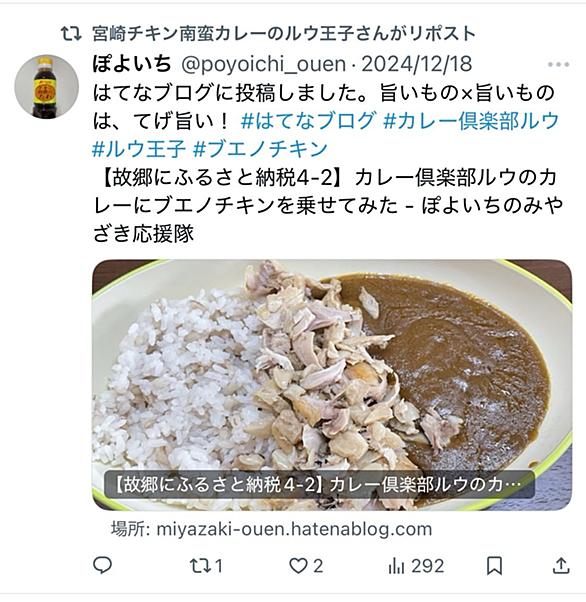Open ぽよいち profile avatar with bottle

click(x=46, y=86)
